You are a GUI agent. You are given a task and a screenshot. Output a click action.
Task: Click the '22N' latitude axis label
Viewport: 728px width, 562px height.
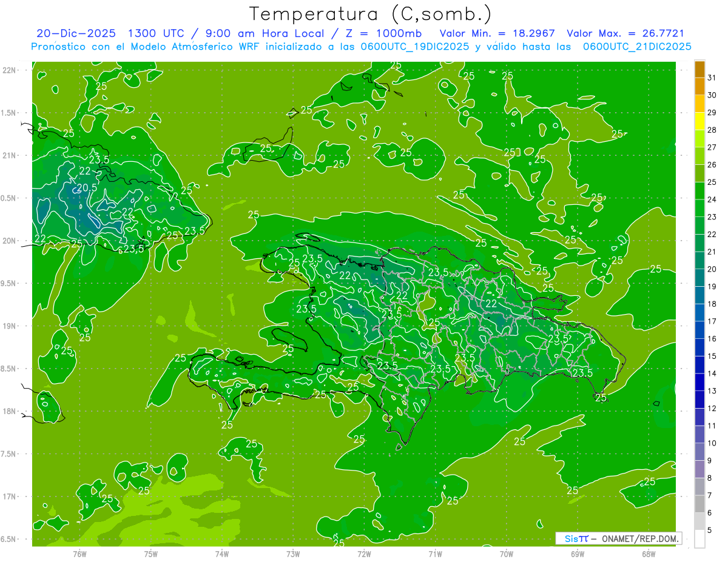(9, 70)
